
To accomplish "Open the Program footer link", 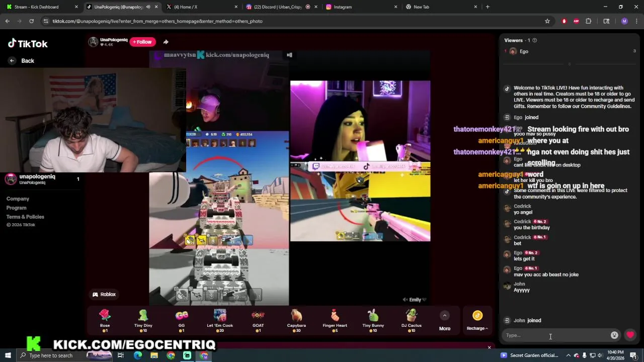I will [x=16, y=208].
